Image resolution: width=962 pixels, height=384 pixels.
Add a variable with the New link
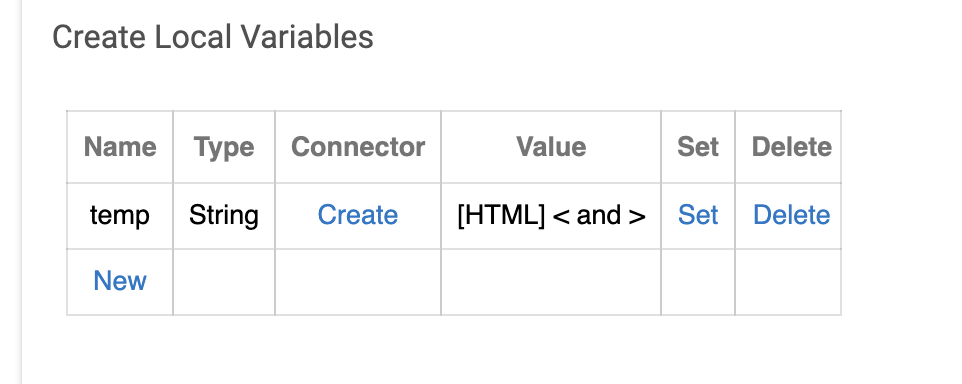[120, 281]
